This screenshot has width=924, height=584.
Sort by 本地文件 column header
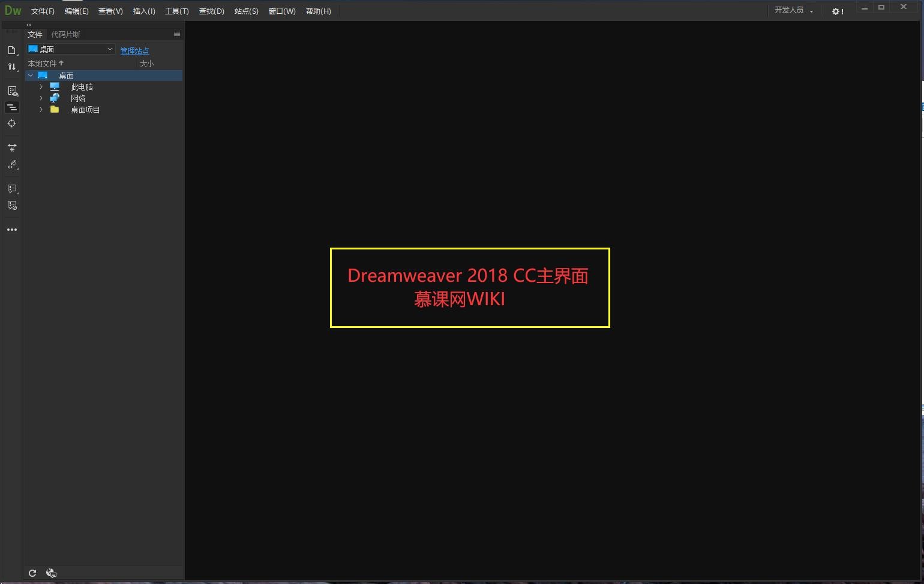click(46, 63)
